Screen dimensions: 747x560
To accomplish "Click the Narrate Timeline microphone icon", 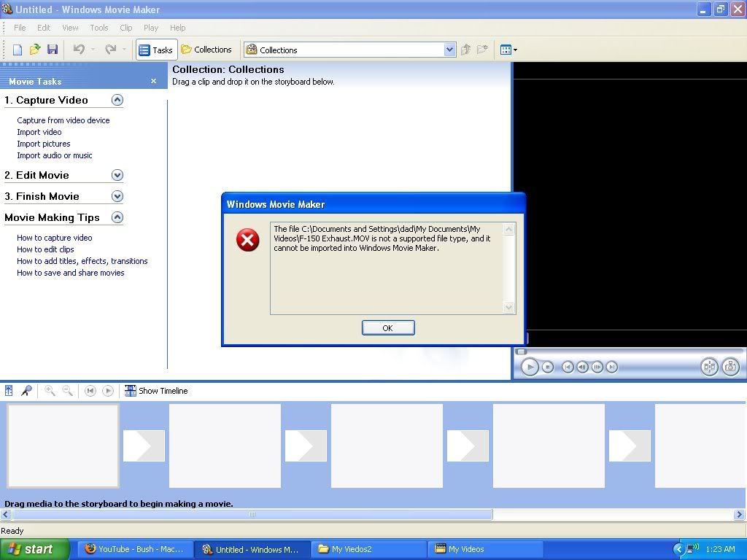I will pyautogui.click(x=27, y=391).
